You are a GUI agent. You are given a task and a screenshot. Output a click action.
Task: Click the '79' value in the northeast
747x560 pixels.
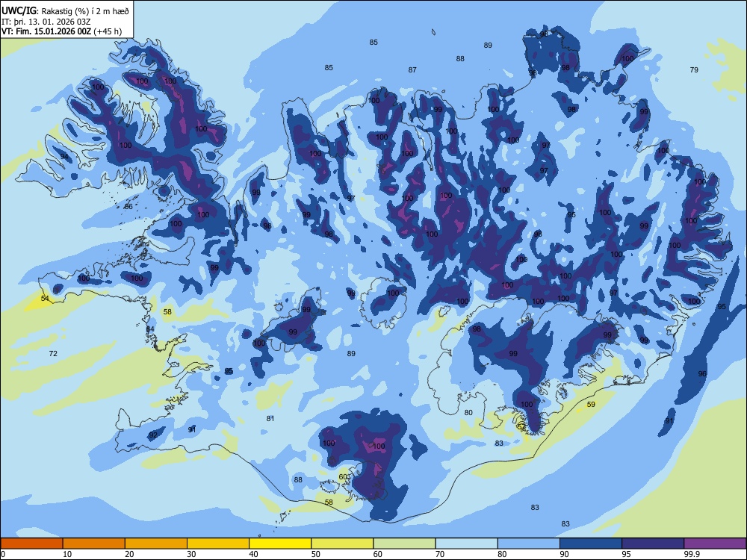(694, 69)
